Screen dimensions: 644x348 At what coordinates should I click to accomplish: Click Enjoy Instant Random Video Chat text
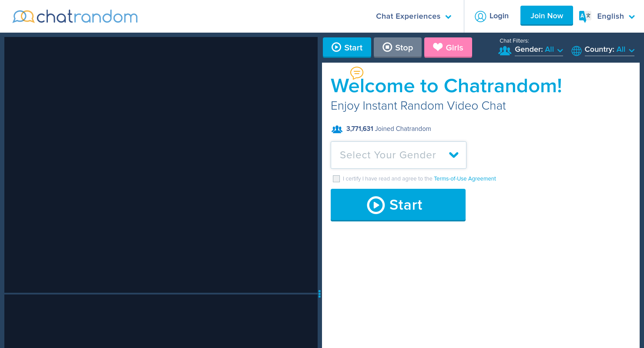coord(418,106)
